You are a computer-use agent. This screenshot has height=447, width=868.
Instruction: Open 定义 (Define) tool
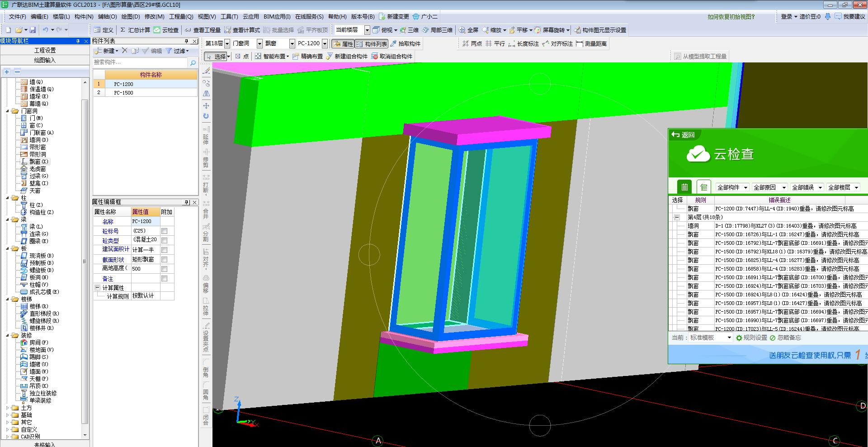click(x=104, y=30)
